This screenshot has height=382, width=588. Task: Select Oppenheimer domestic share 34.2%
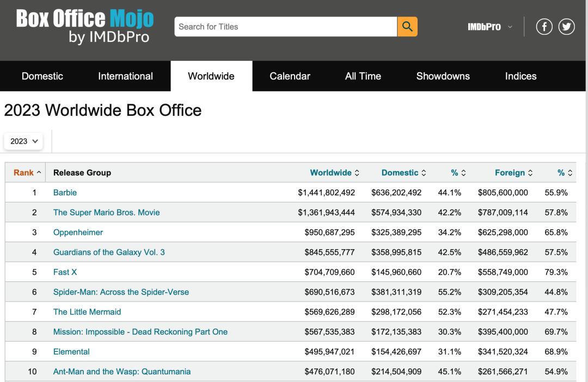pyautogui.click(x=450, y=232)
